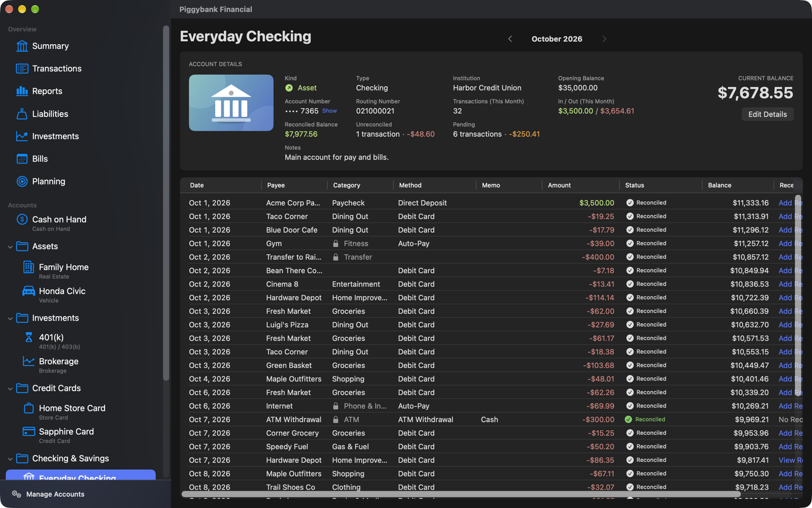
Task: Open the Reports bar chart icon
Action: coord(22,91)
